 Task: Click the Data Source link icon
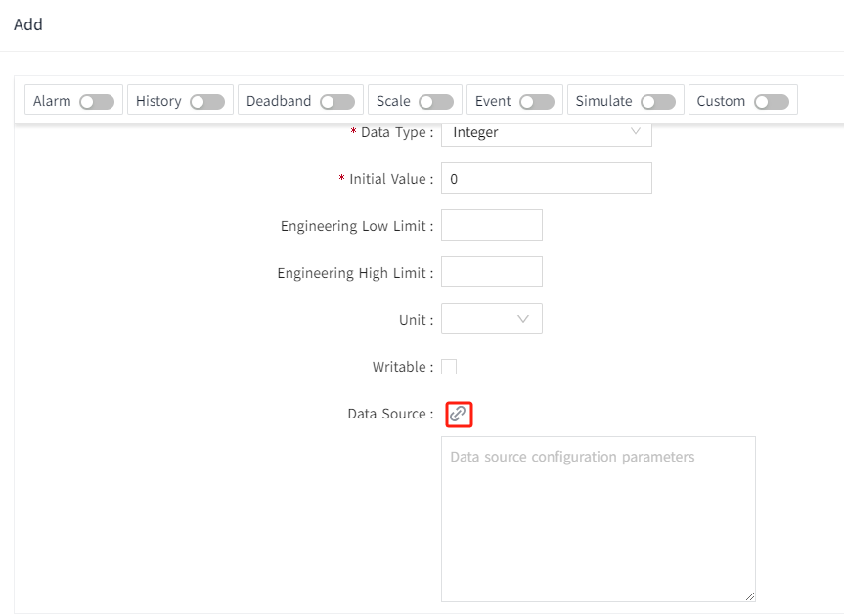click(458, 415)
